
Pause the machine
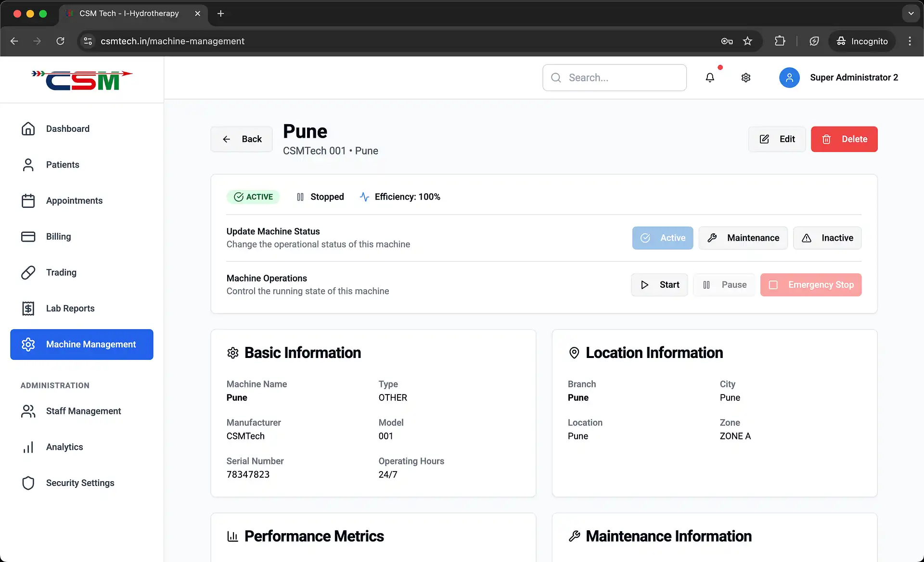pyautogui.click(x=724, y=285)
